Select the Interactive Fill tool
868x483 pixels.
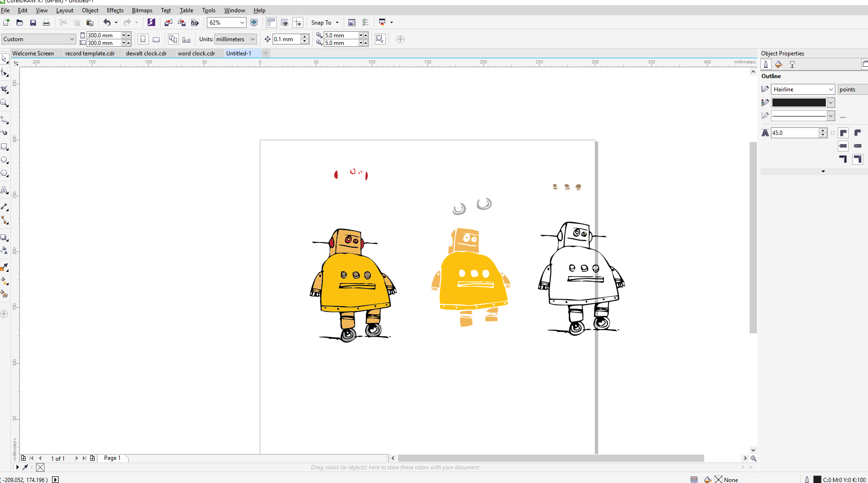[x=4, y=280]
